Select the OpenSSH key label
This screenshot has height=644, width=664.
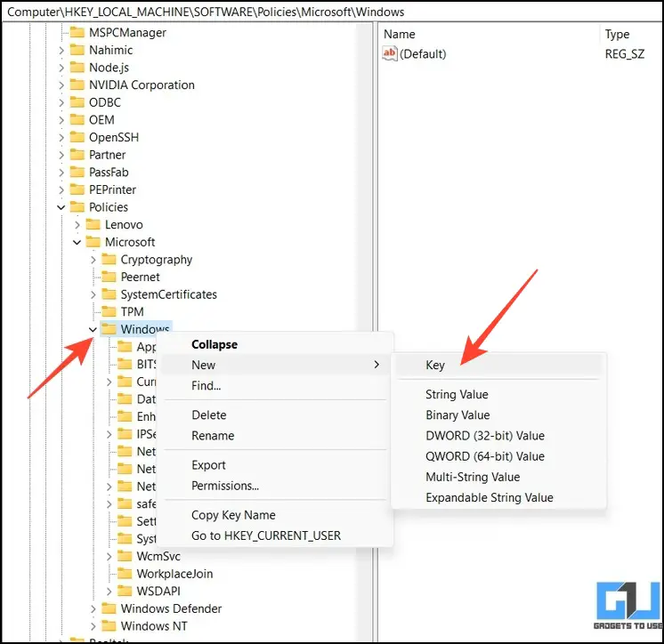pyautogui.click(x=114, y=138)
